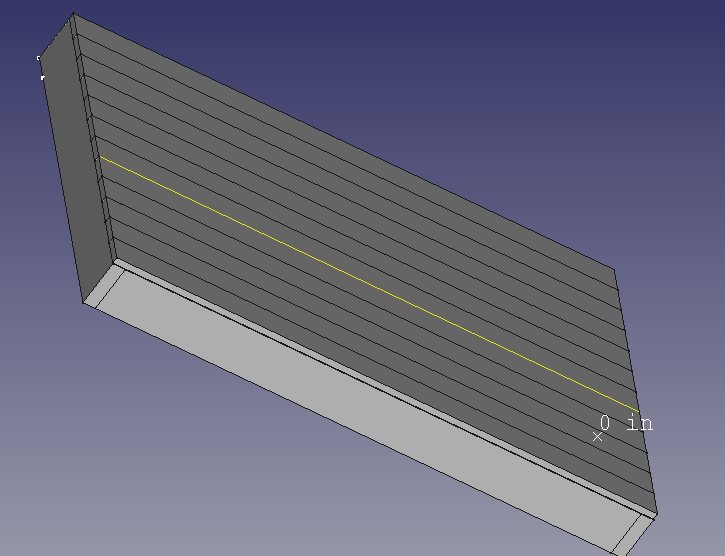Click the white X marker near the dimension
Viewport: 725px width, 556px height.
click(x=597, y=436)
